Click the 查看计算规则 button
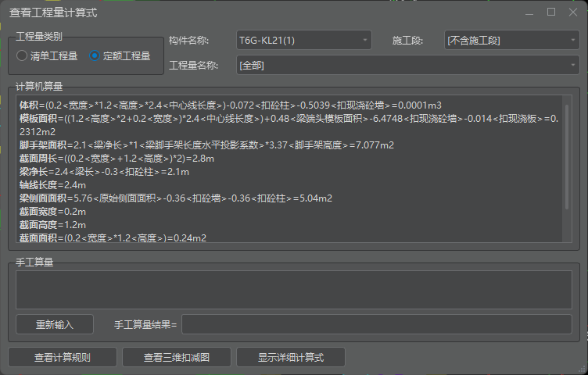This screenshot has height=375, width=588. click(x=63, y=357)
